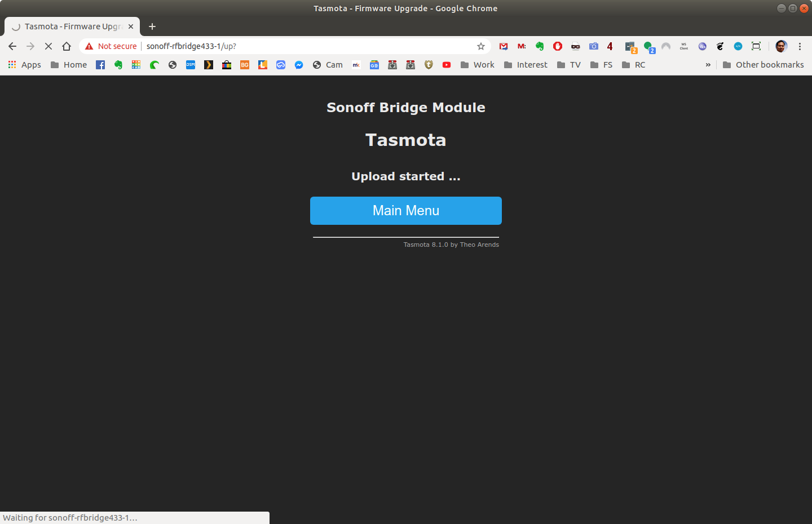812x524 pixels.
Task: Open the Gmail checker extension
Action: coord(504,46)
